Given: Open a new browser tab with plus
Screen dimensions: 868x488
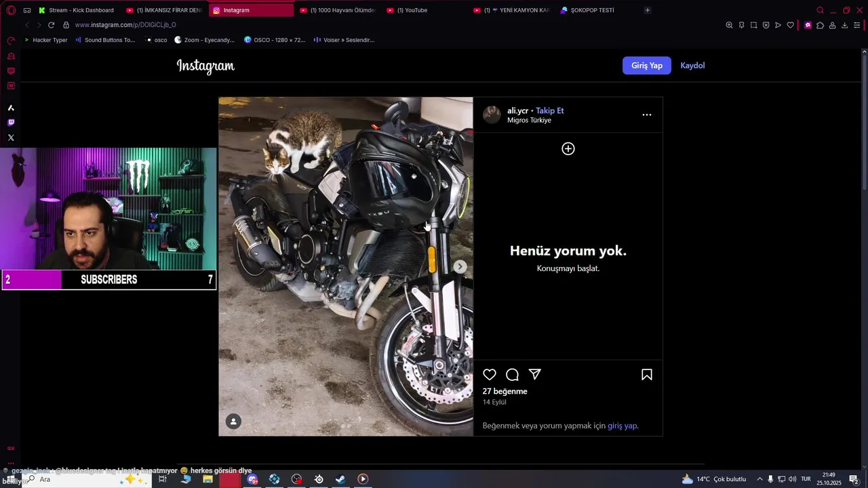Looking at the screenshot, I should 647,10.
